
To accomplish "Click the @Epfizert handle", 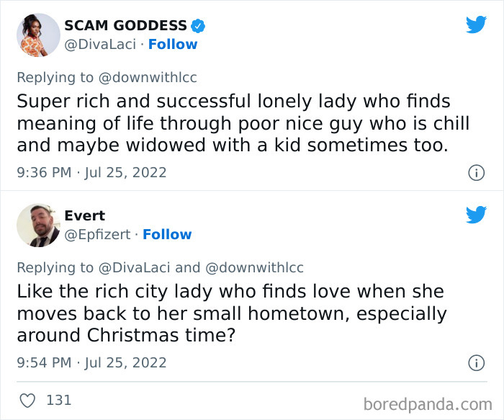I will pyautogui.click(x=97, y=235).
